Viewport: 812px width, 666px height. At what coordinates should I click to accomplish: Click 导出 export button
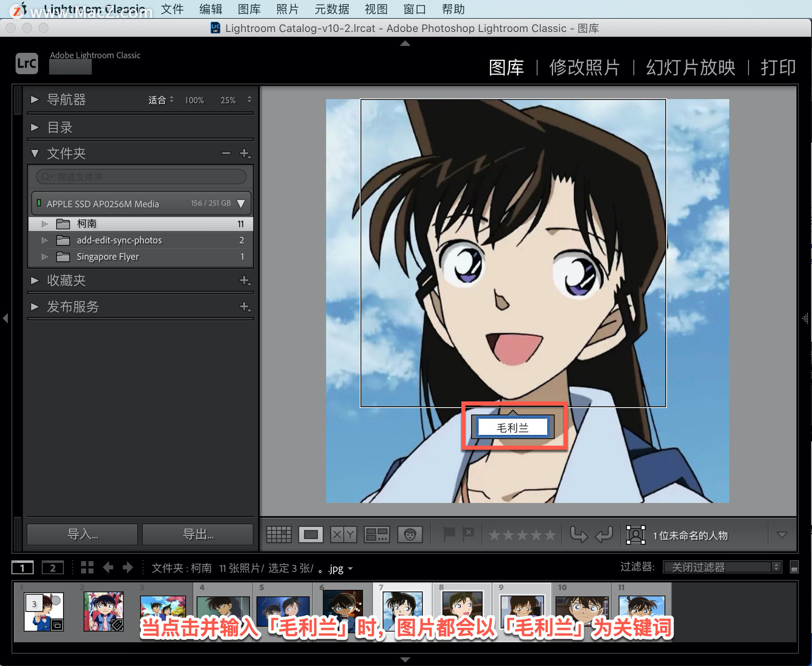198,534
